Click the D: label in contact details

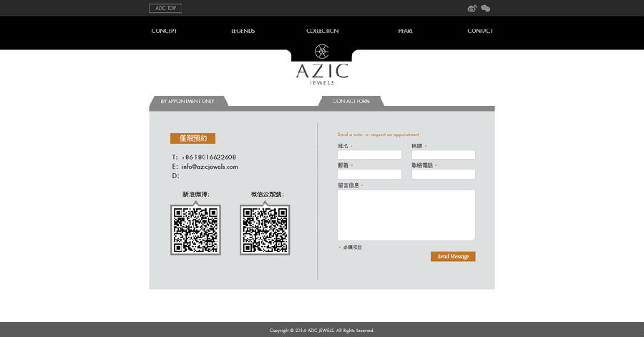tap(175, 176)
